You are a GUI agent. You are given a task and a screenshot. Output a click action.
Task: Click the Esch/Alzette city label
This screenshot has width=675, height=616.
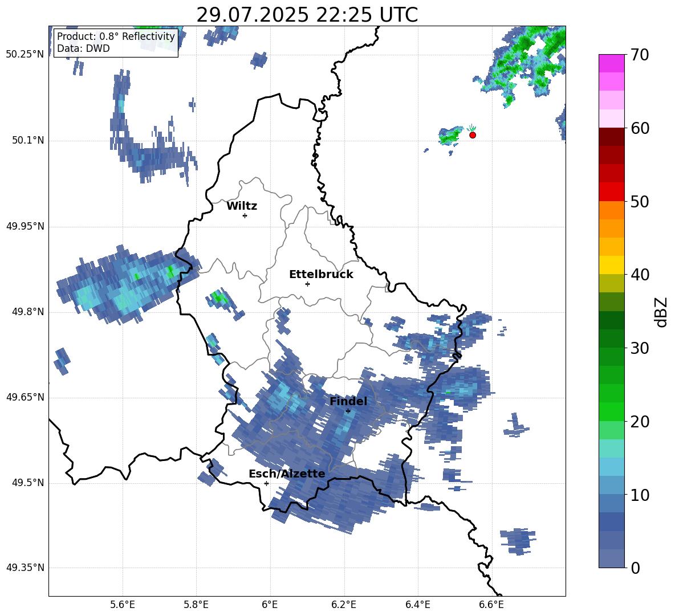point(287,474)
